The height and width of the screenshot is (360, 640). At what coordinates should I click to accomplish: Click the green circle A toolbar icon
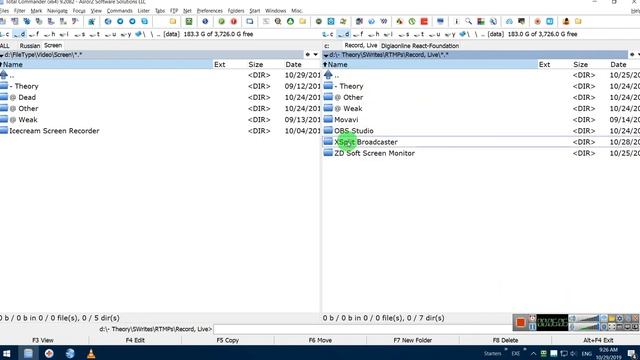pos(290,21)
